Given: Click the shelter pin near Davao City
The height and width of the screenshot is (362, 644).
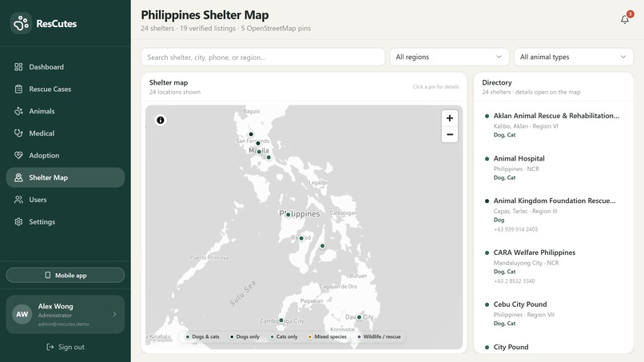Looking at the screenshot, I should 359,317.
